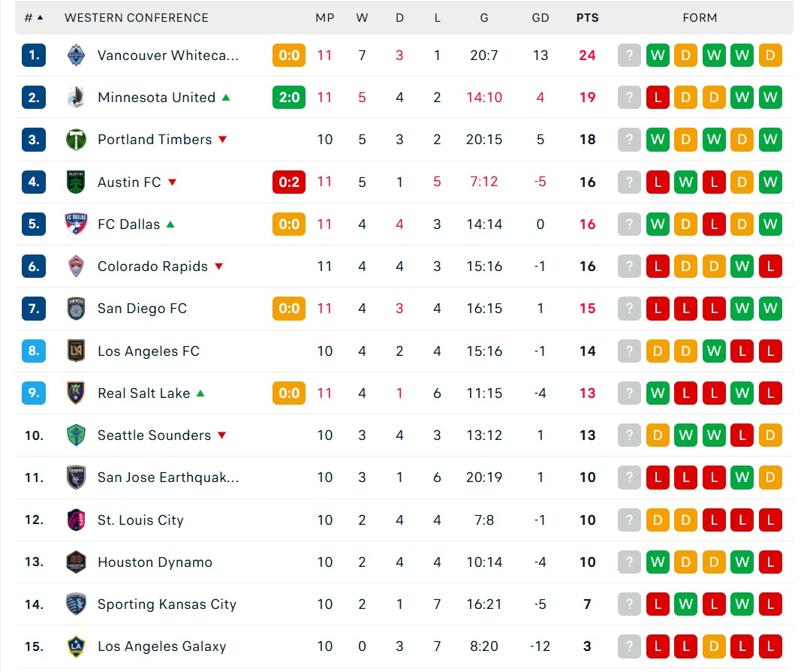Click the FC Dallas crest
807x672 pixels.
coord(76,224)
